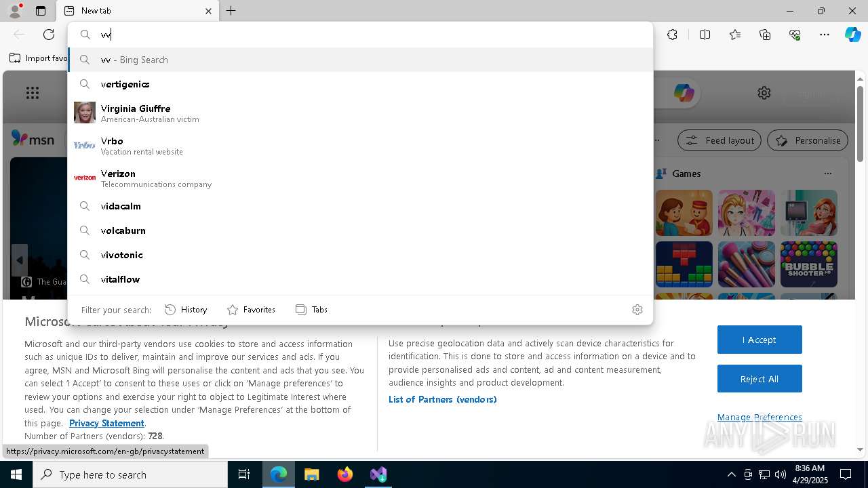The image size is (868, 488).
Task: Open a new tab with plus button
Action: [231, 11]
